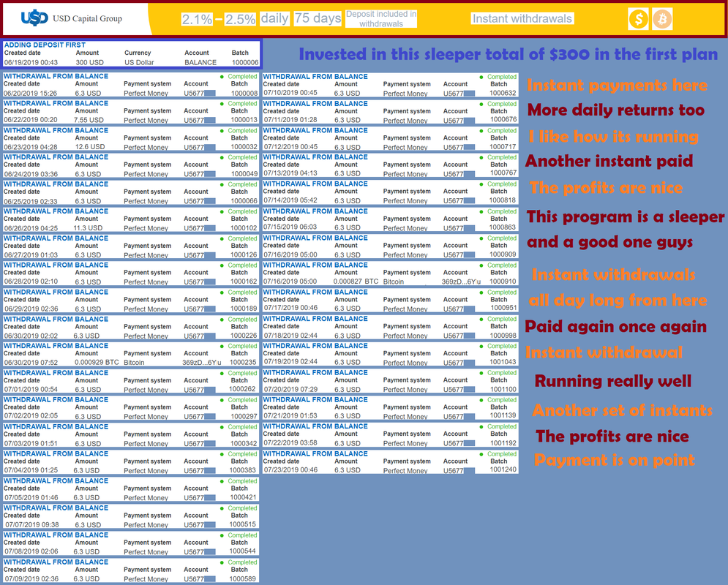Image resolution: width=728 pixels, height=585 pixels.
Task: Click the 0.000929 BTC withdrawal amount
Action: pos(97,362)
